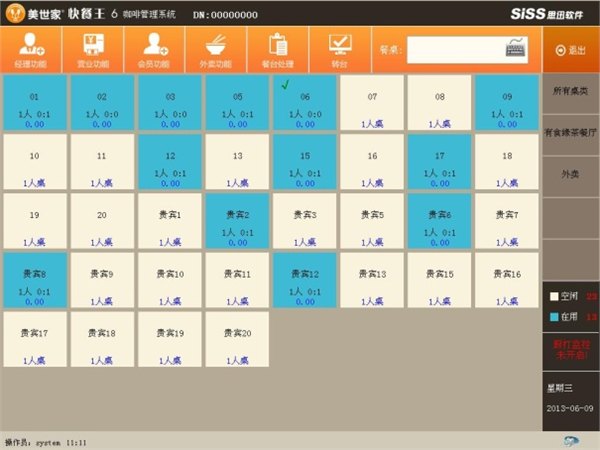The width and height of the screenshot is (600, 450).
Task: Select occupied table 02
Action: tap(102, 103)
